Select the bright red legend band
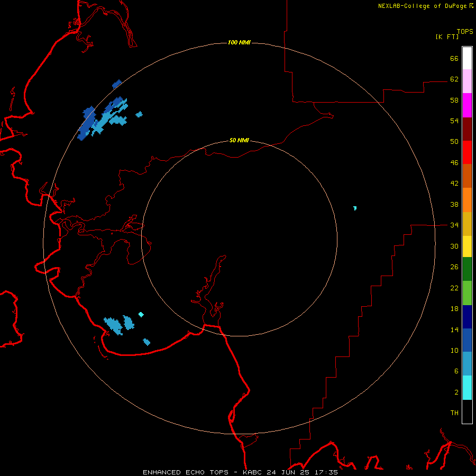 [x=467, y=152]
